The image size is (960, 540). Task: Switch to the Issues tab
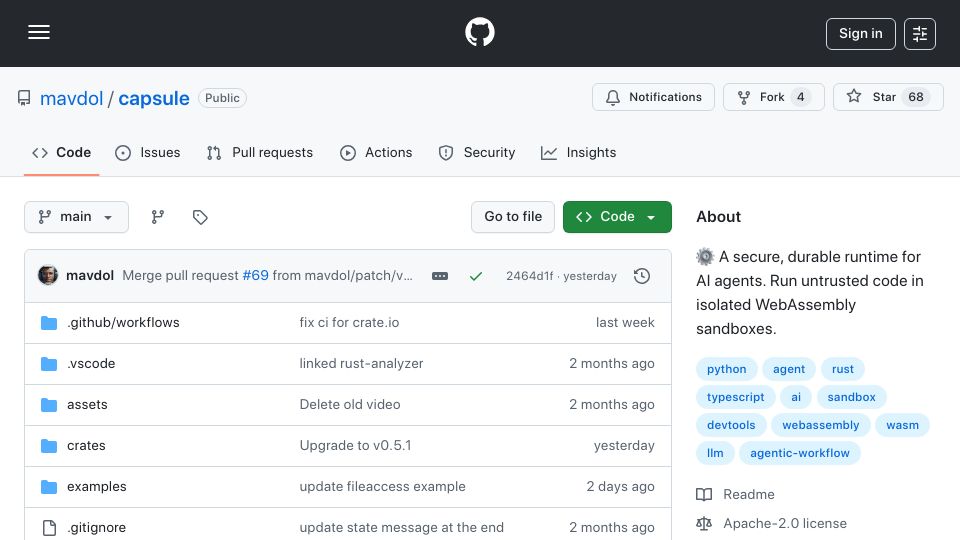148,152
